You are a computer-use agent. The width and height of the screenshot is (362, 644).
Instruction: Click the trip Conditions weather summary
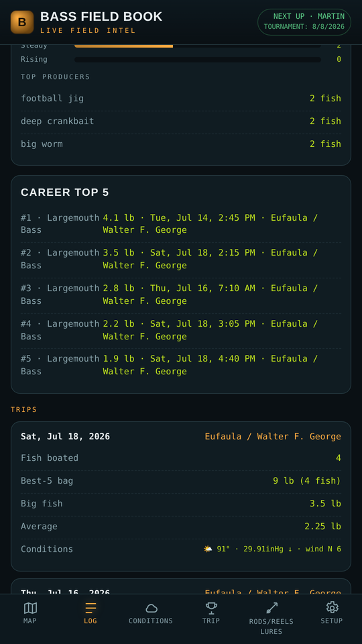tap(273, 549)
